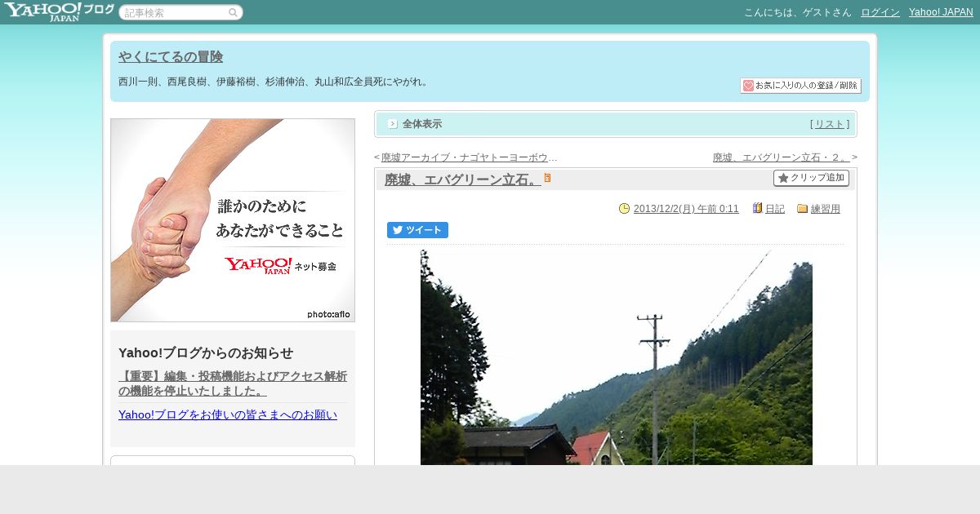Go to previous post 廃墟アーカイブ・ナゴヤトーヨーボウ
Viewport: 980px width, 514px height.
(x=470, y=157)
